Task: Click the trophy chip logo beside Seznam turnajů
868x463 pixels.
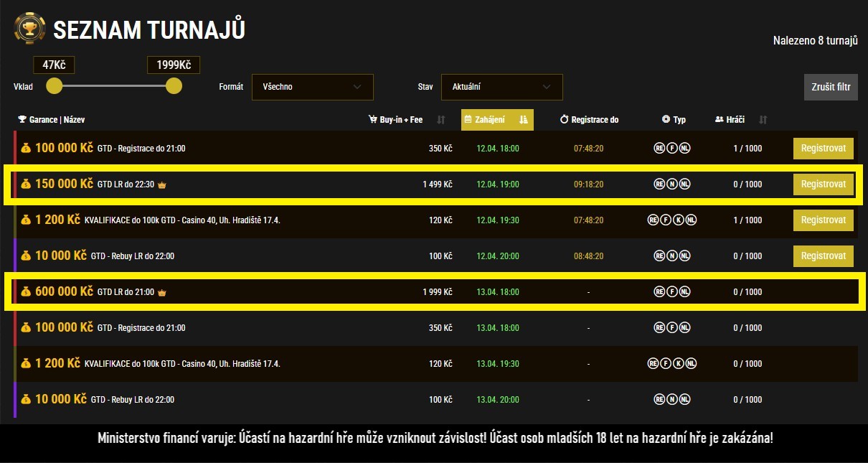Action: tap(29, 29)
